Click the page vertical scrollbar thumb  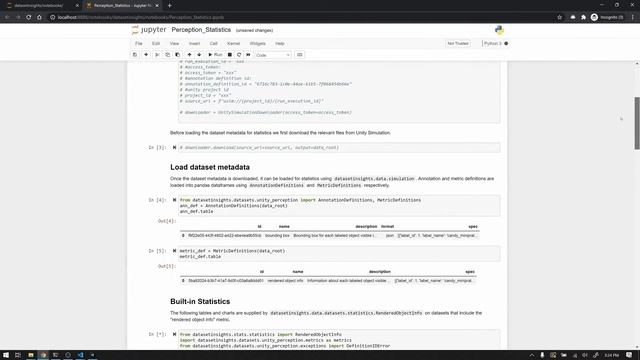[637, 123]
